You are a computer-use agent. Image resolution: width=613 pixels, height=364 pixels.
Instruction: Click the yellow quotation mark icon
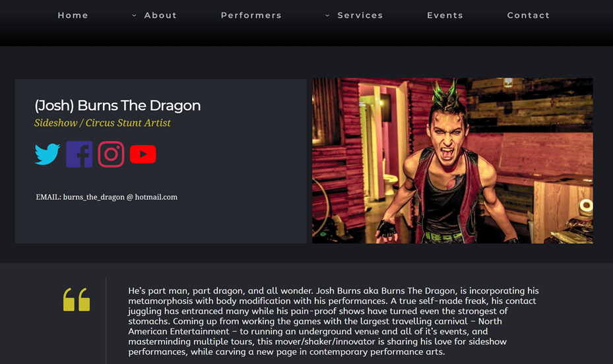[x=77, y=299]
